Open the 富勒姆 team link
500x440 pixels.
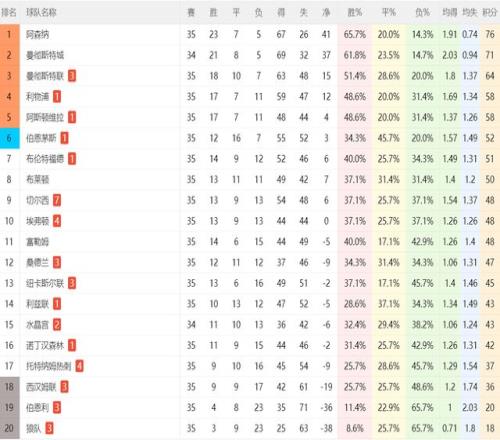[38, 242]
